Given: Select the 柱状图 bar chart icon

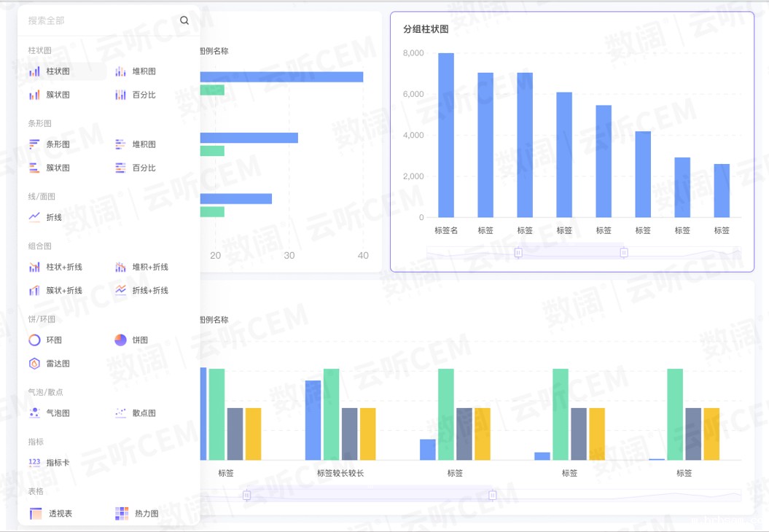Looking at the screenshot, I should (x=35, y=71).
